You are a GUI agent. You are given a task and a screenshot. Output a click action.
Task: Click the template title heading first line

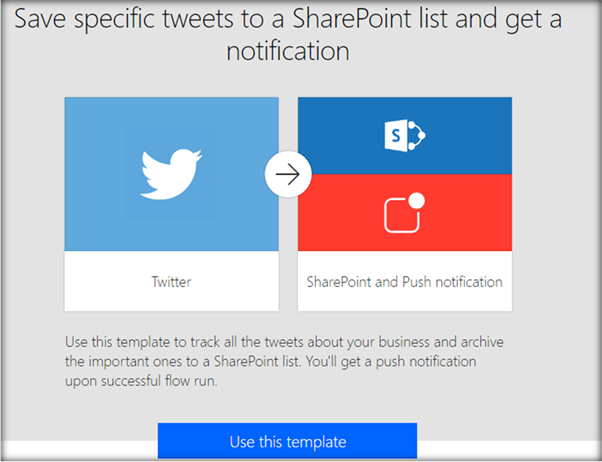tap(288, 18)
